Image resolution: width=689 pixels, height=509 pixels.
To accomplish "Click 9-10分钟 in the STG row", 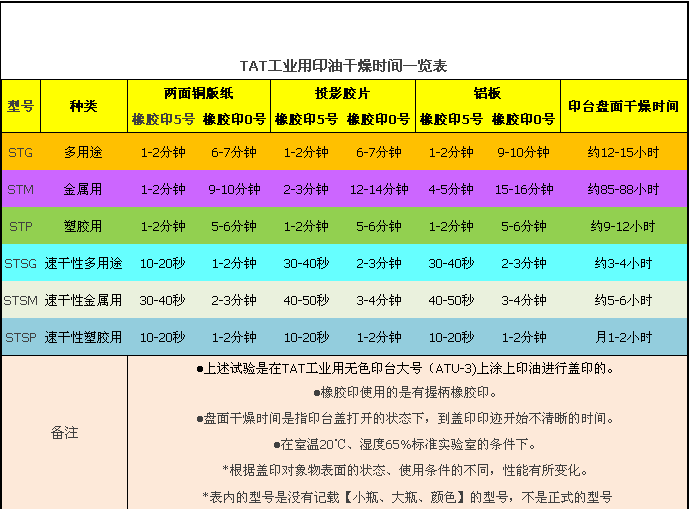I will [x=524, y=153].
